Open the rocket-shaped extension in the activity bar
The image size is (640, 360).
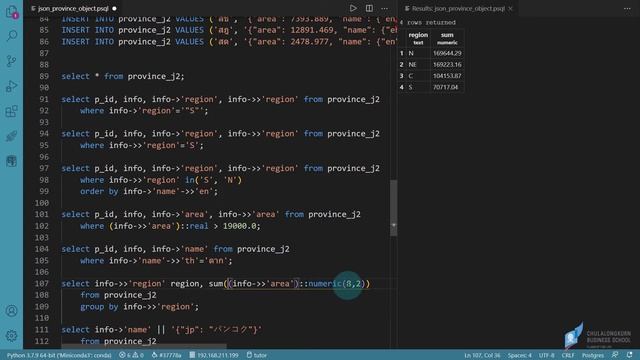[11, 136]
